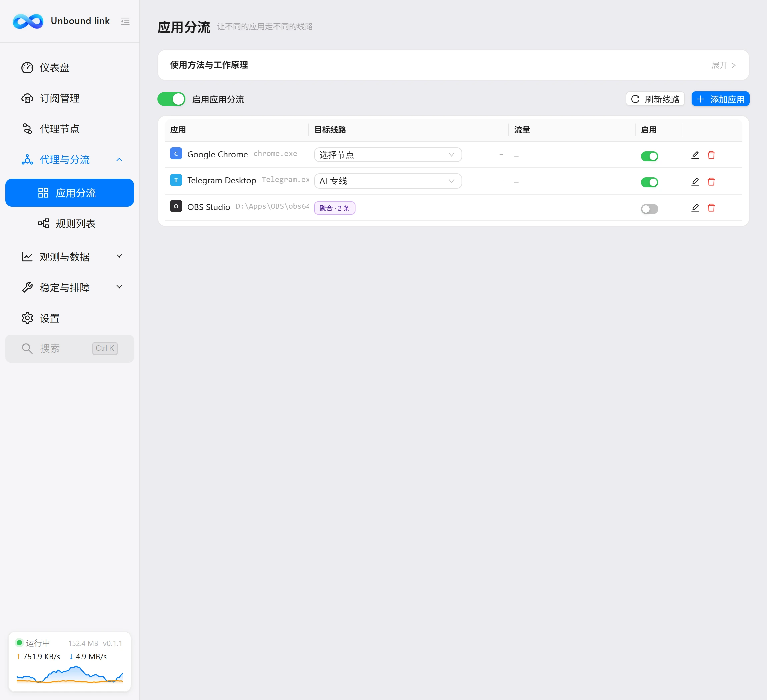Image resolution: width=767 pixels, height=700 pixels.
Task: Delete the OBS Studio entry
Action: coord(711,208)
